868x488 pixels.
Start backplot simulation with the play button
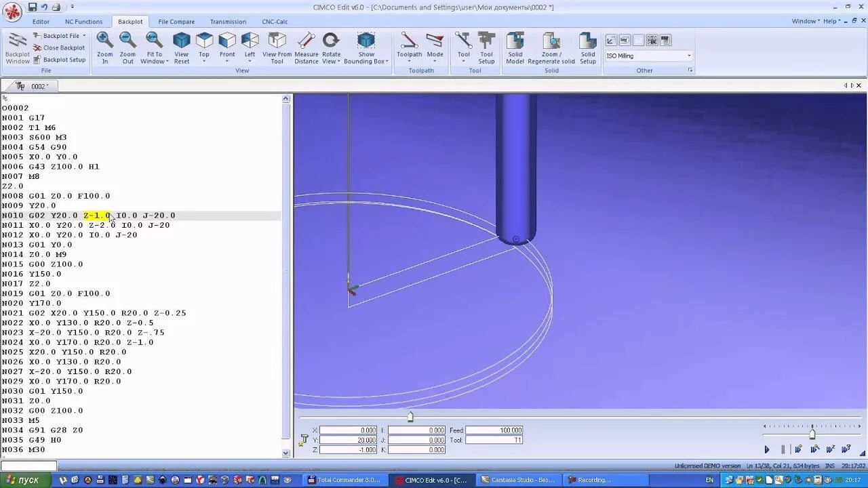click(767, 449)
